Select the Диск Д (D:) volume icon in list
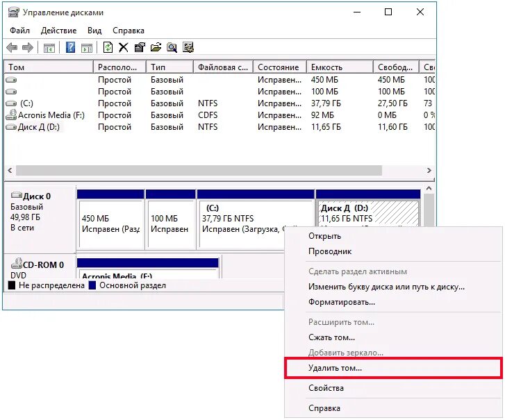 pyautogui.click(x=11, y=127)
